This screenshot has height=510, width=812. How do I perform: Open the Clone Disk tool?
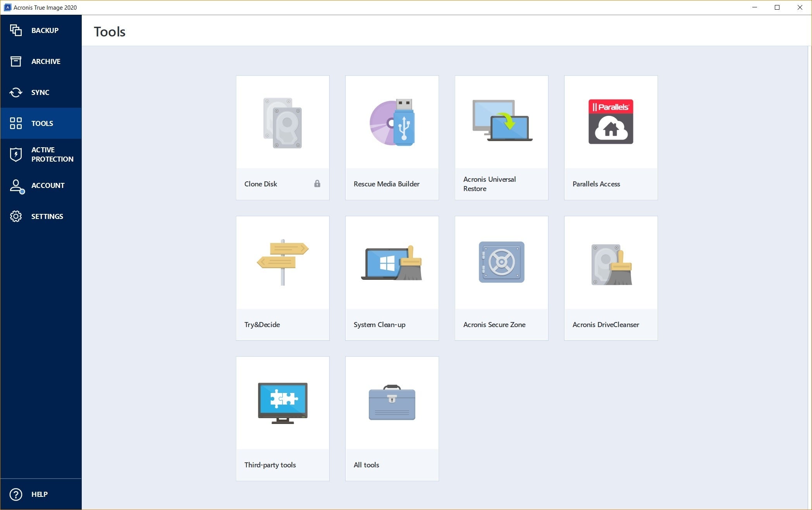(x=282, y=135)
